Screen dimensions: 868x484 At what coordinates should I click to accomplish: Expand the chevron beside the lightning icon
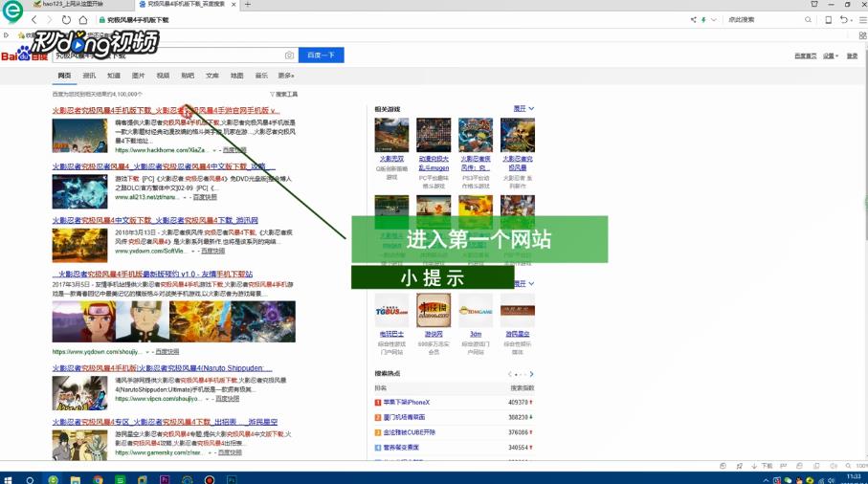coord(714,20)
